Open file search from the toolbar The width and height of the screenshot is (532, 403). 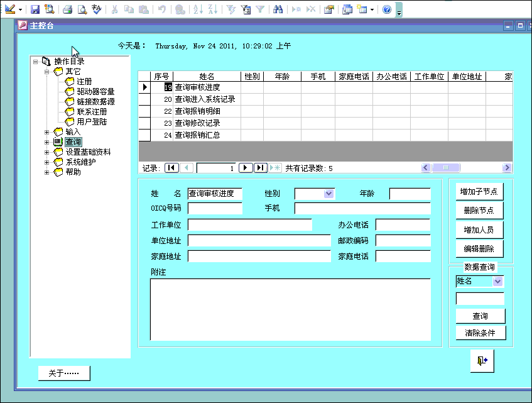[x=50, y=9]
